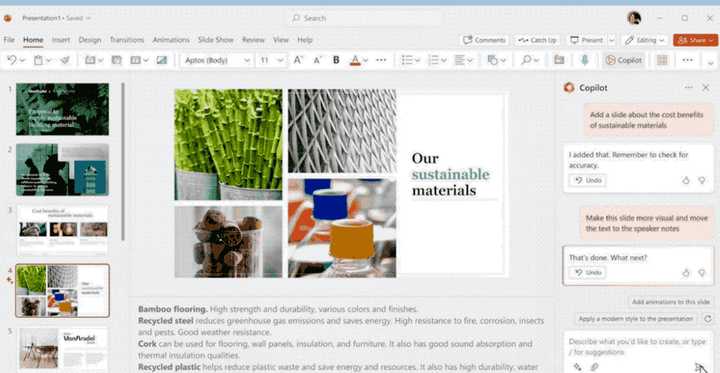Click the Designer picture icon in the ribbon
Viewport: 720px width, 373px height.
162,60
